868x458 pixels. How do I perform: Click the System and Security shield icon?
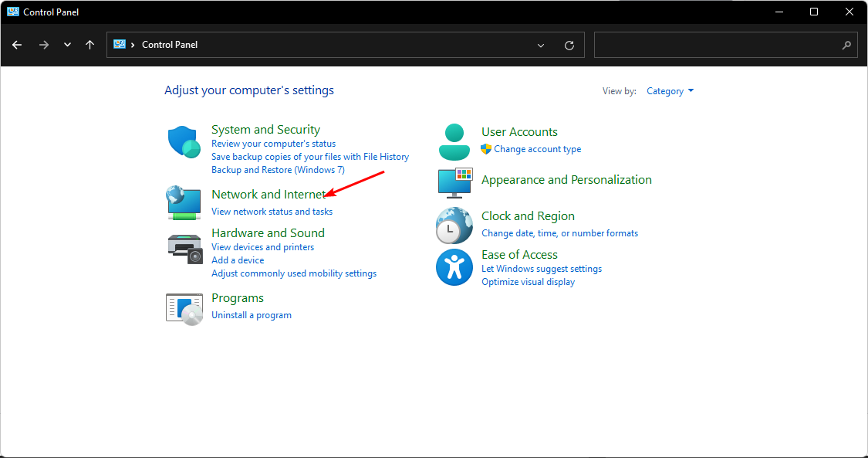click(x=184, y=141)
